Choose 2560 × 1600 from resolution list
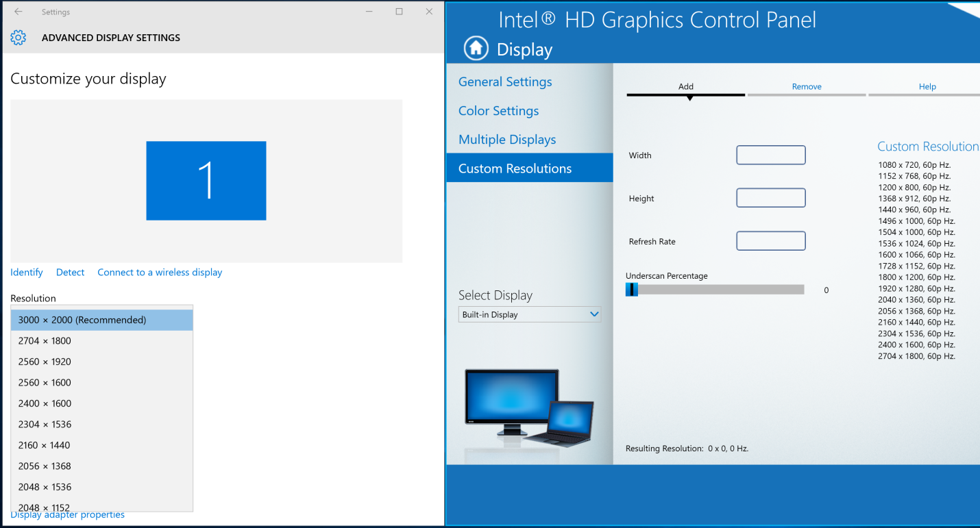The image size is (980, 528). coord(101,382)
